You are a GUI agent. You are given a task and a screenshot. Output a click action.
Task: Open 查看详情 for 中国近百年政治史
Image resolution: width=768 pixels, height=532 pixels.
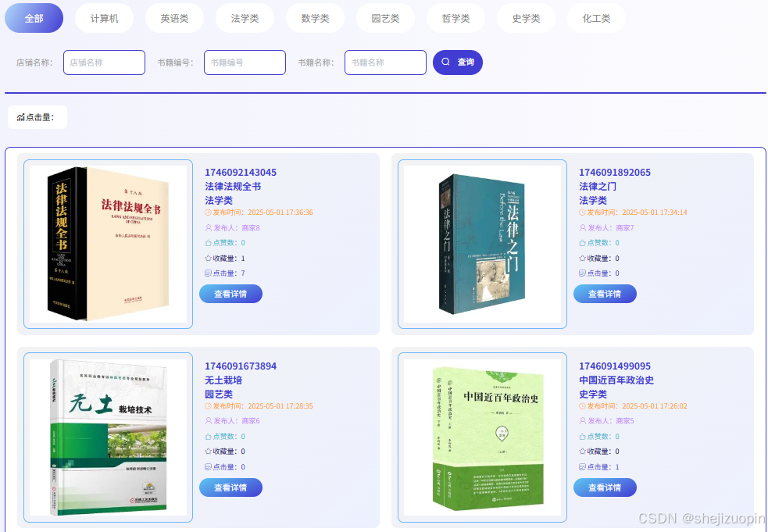click(x=605, y=487)
